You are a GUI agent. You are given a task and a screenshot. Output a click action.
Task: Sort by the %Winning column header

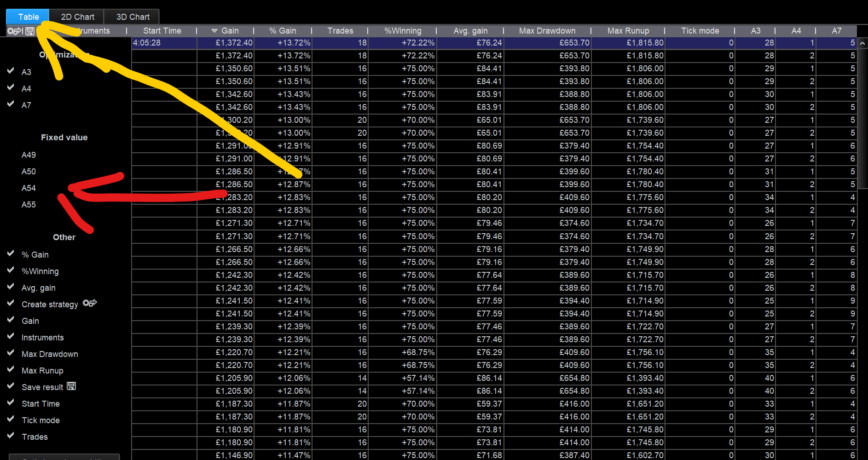(403, 31)
